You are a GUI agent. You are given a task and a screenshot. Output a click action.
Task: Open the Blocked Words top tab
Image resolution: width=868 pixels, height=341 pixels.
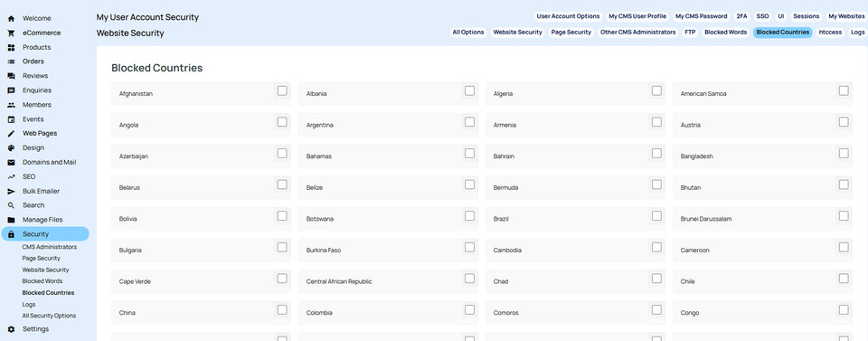726,33
